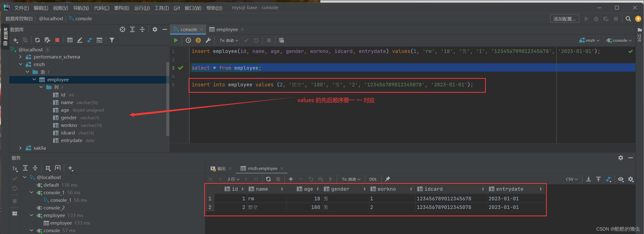Click the DDL button
This screenshot has width=644, height=234.
click(373, 179)
